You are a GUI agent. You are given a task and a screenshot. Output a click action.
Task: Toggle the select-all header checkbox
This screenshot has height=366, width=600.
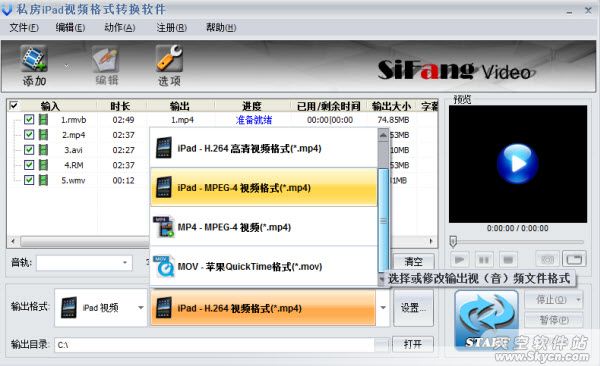[13, 105]
